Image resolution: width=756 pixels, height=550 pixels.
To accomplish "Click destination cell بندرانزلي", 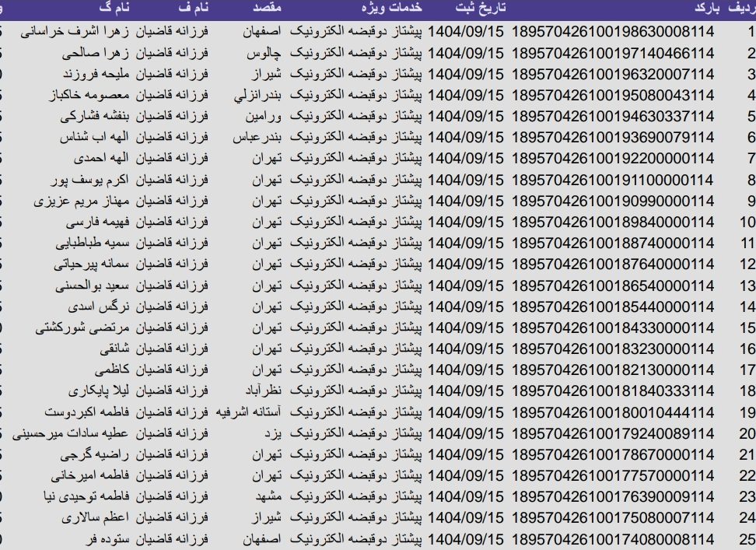I will pyautogui.click(x=261, y=96).
